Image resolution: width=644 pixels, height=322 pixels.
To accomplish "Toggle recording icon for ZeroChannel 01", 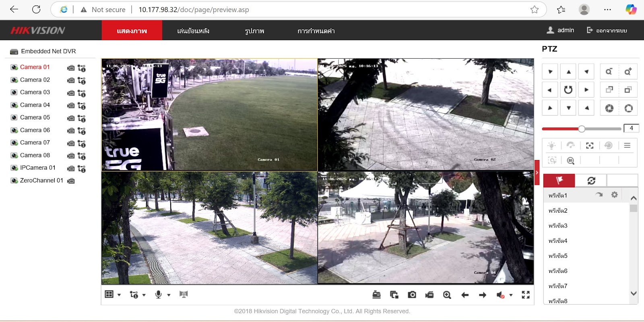I will coord(71,181).
